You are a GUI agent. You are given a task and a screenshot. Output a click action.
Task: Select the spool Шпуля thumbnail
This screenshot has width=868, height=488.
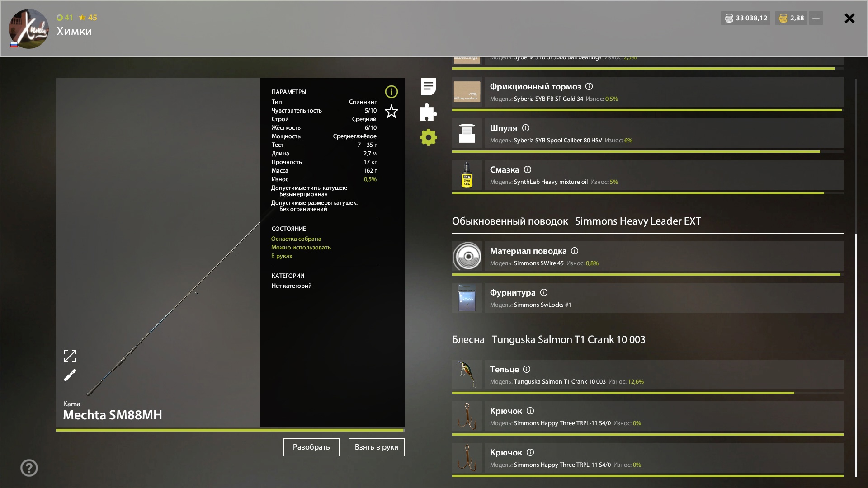467,133
